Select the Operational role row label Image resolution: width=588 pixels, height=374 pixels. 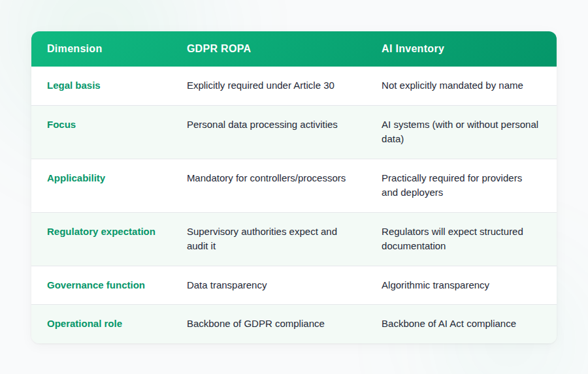pyautogui.click(x=84, y=324)
